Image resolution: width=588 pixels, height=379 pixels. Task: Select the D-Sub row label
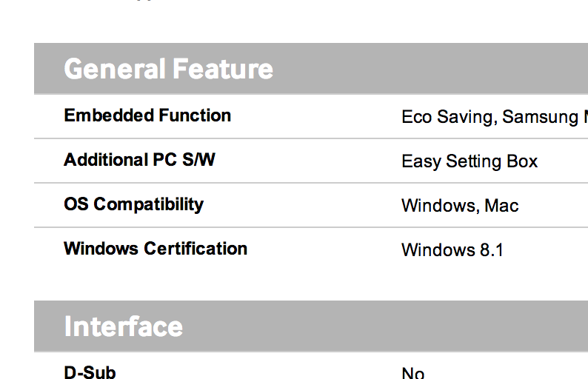pos(90,372)
